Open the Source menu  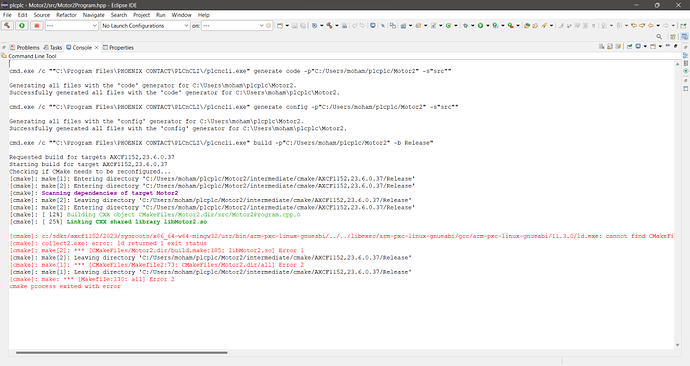click(x=42, y=15)
